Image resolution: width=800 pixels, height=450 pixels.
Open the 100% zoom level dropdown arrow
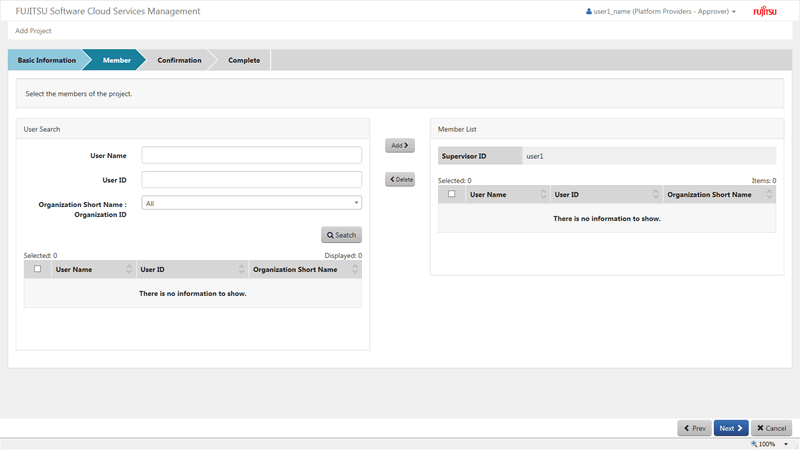coord(786,444)
